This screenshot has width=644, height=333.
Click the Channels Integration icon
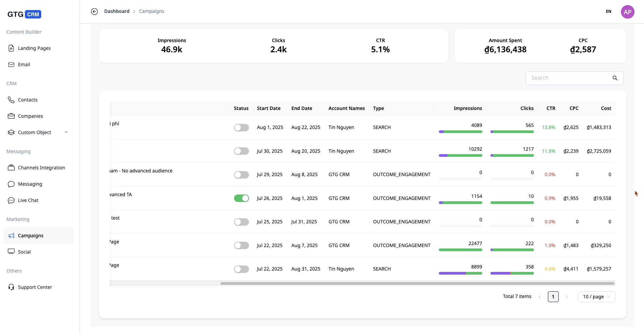click(11, 168)
